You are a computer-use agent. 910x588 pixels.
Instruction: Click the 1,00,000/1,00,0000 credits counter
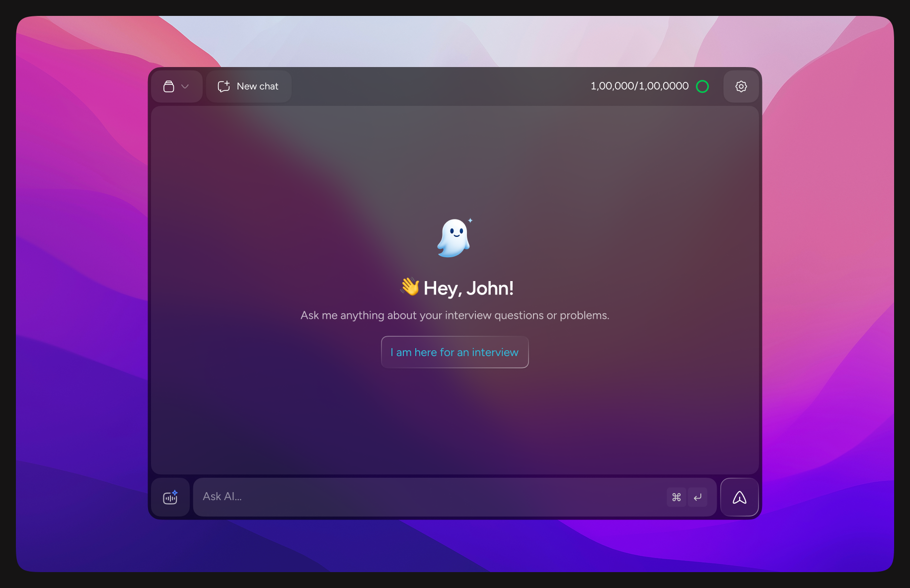[639, 86]
